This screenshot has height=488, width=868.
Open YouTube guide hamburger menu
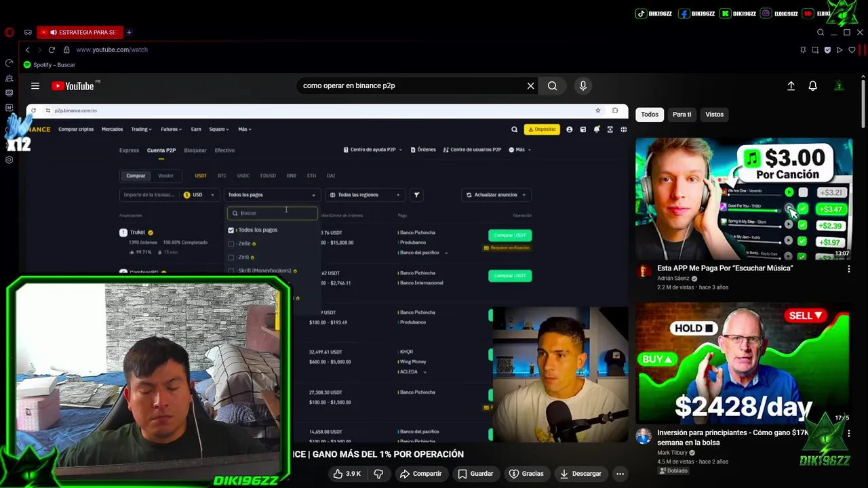pos(35,85)
